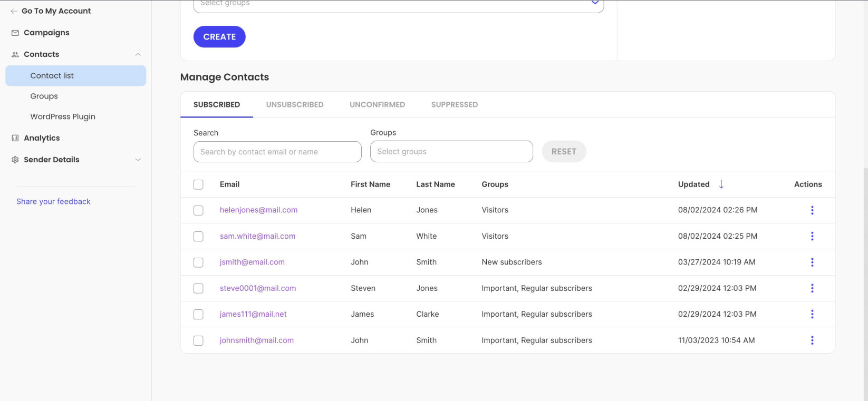Viewport: 868px width, 401px height.
Task: Click the Updated column header
Action: tap(694, 184)
